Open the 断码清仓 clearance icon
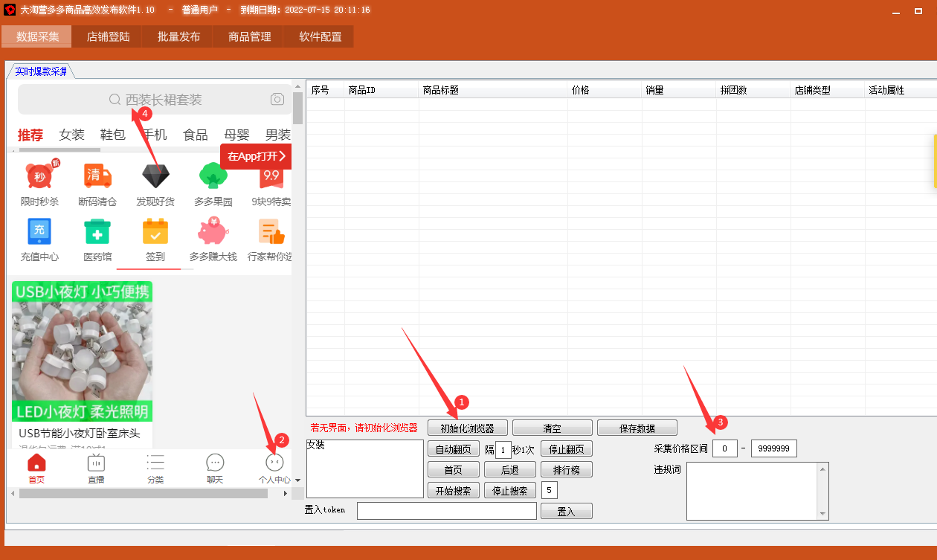 tap(97, 184)
